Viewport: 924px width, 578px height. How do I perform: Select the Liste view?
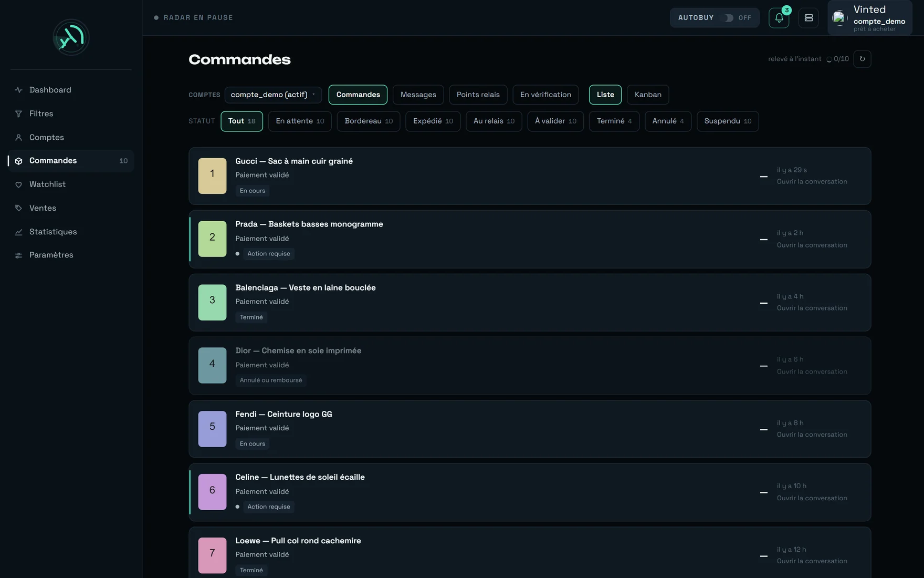click(605, 95)
